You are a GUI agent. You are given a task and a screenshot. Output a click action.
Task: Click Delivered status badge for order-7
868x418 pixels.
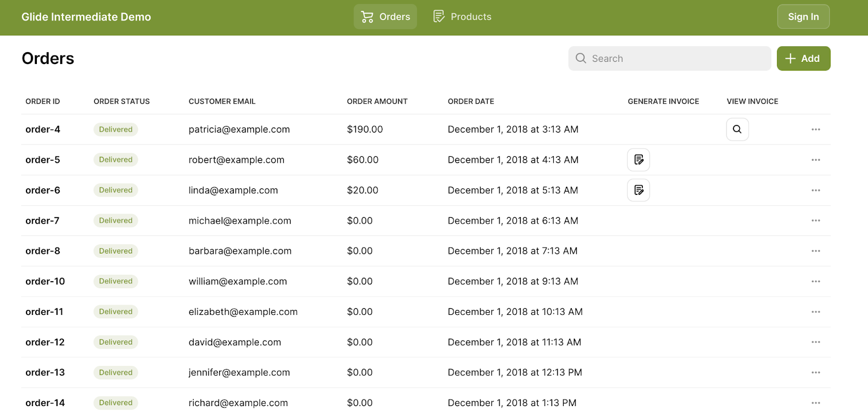116,220
